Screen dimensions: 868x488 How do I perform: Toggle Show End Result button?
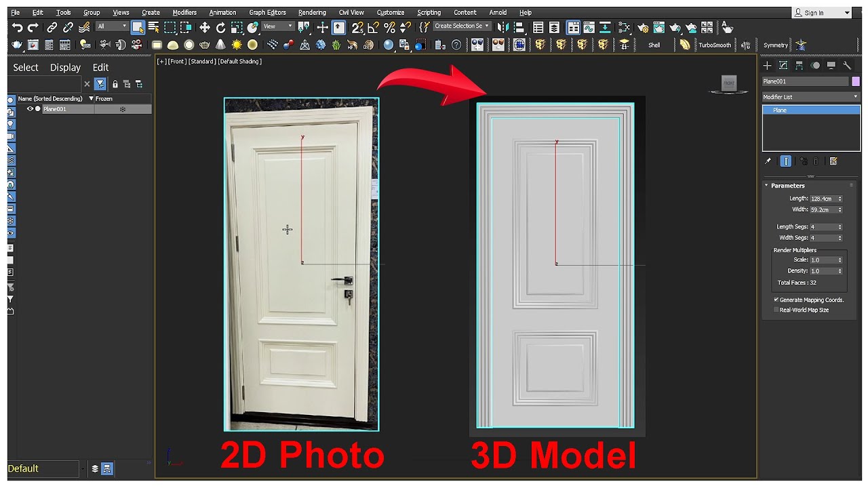[x=785, y=161]
